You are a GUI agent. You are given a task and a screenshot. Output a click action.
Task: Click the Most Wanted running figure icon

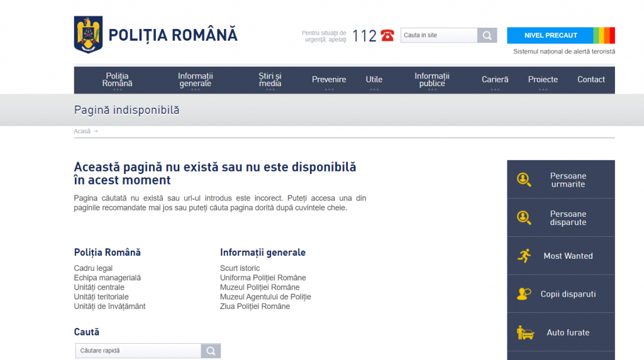pos(524,256)
